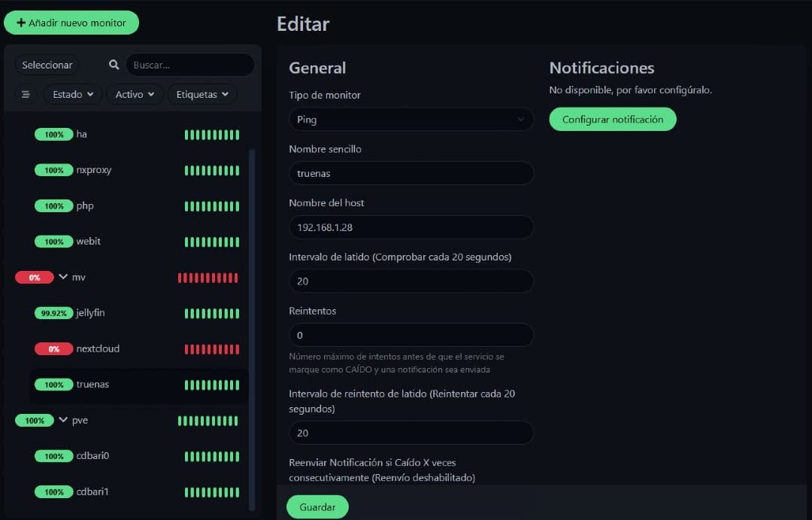Open the Tipo de monitor Ping dropdown
This screenshot has width=812, height=520.
(x=411, y=119)
